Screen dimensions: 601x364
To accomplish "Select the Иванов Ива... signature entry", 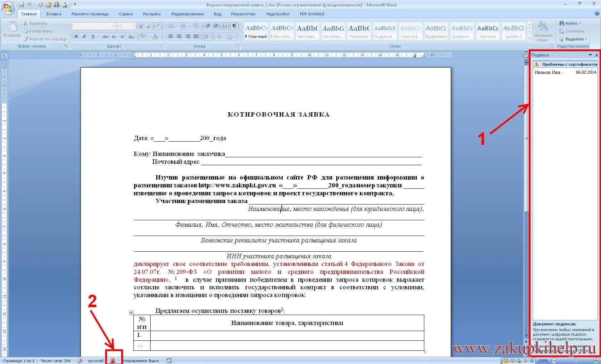I will tap(565, 72).
